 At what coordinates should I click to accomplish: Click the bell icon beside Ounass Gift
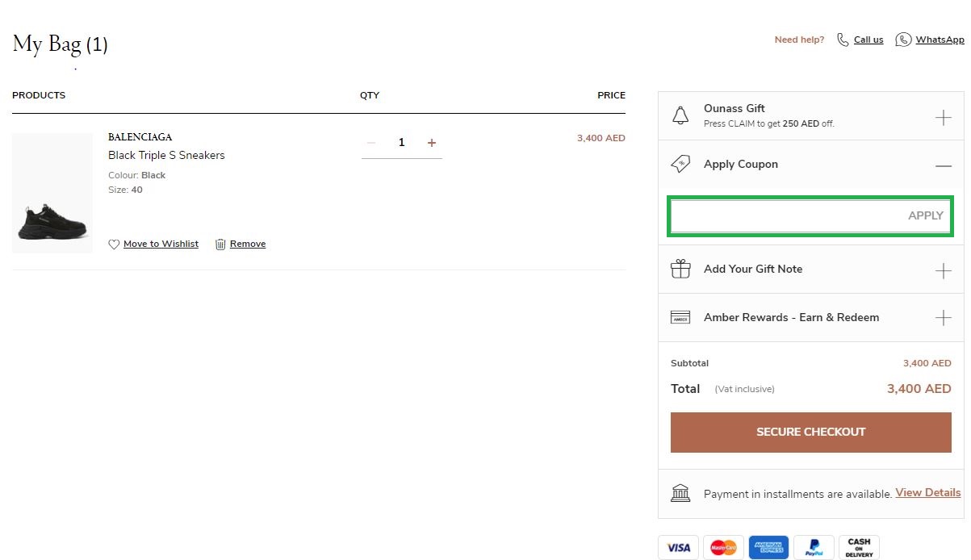(x=680, y=115)
